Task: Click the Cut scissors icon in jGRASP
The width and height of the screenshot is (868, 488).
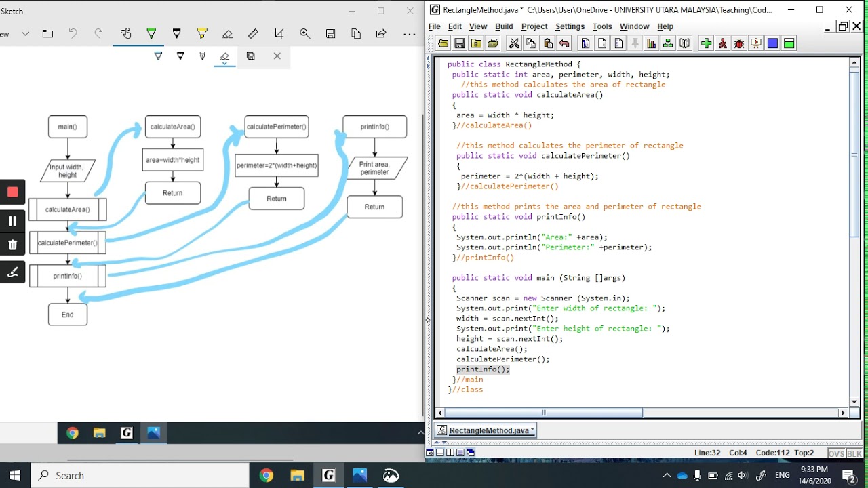Action: coord(514,43)
